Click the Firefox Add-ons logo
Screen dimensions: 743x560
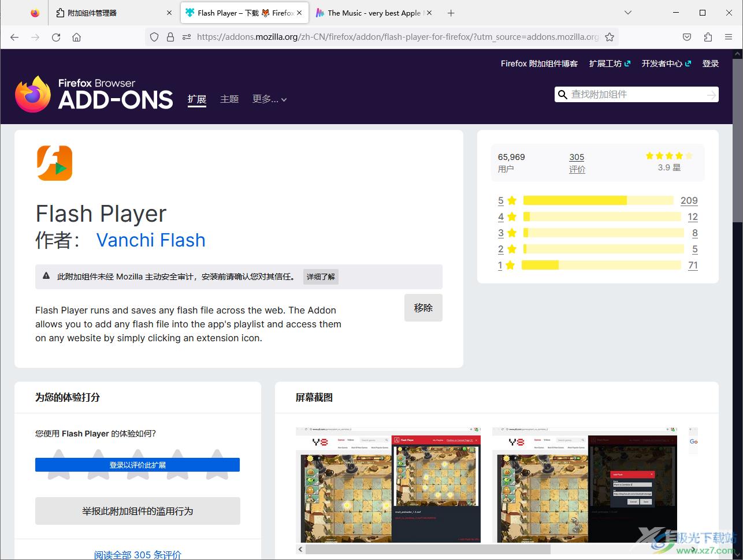(94, 94)
